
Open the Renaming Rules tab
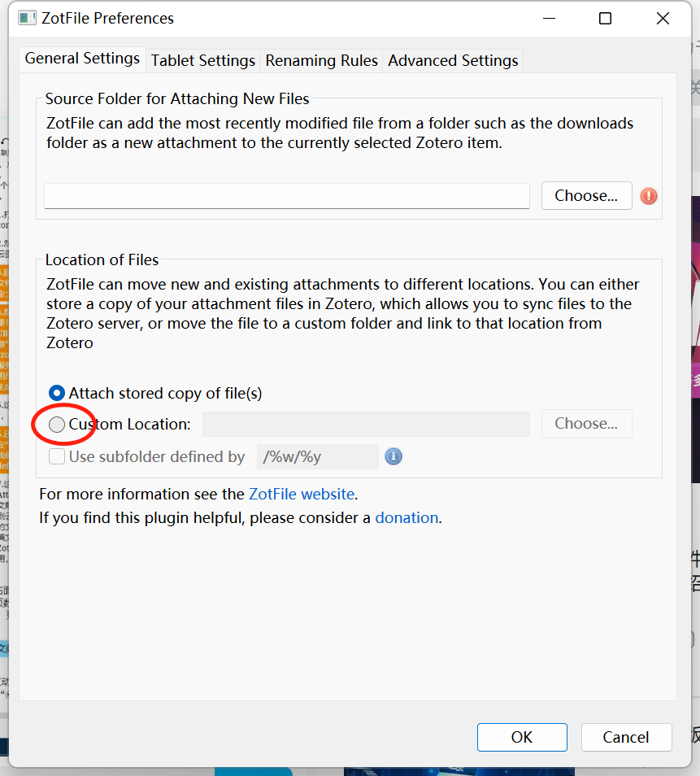point(322,60)
